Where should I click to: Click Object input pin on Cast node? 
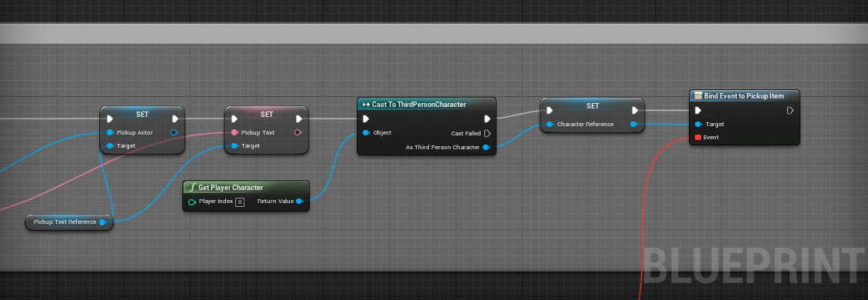pyautogui.click(x=366, y=133)
